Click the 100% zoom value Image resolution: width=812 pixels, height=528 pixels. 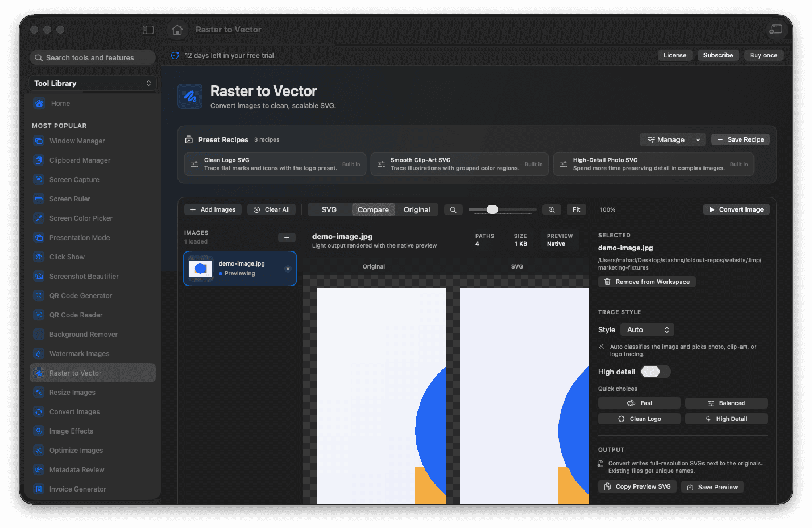(607, 210)
